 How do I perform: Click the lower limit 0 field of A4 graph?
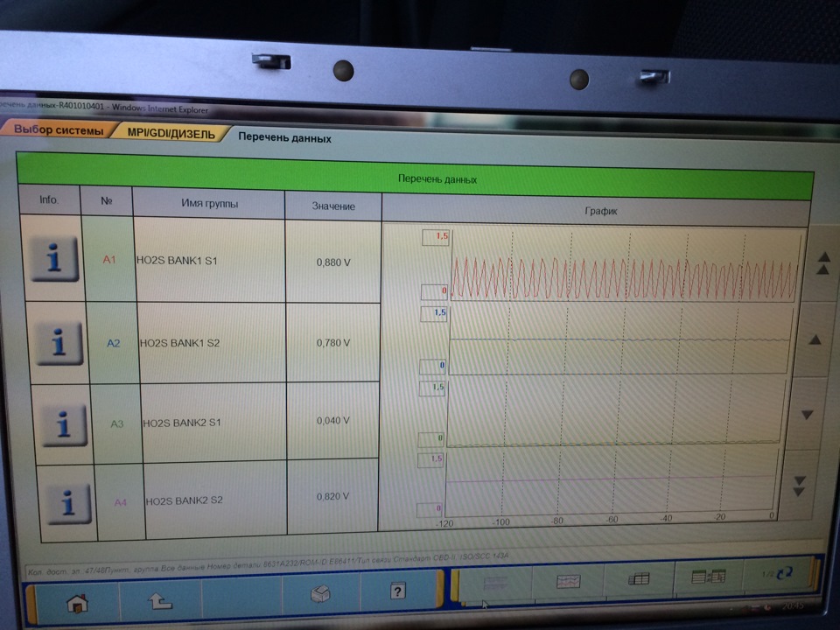(x=432, y=510)
